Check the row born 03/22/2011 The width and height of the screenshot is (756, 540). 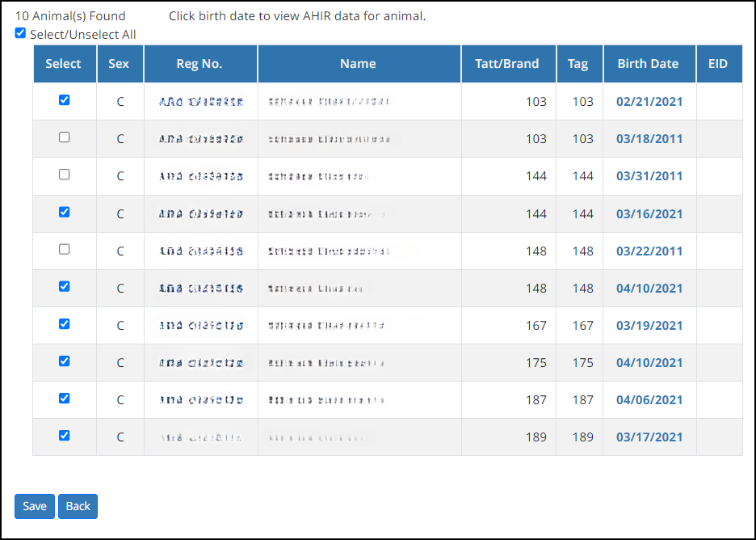(64, 250)
